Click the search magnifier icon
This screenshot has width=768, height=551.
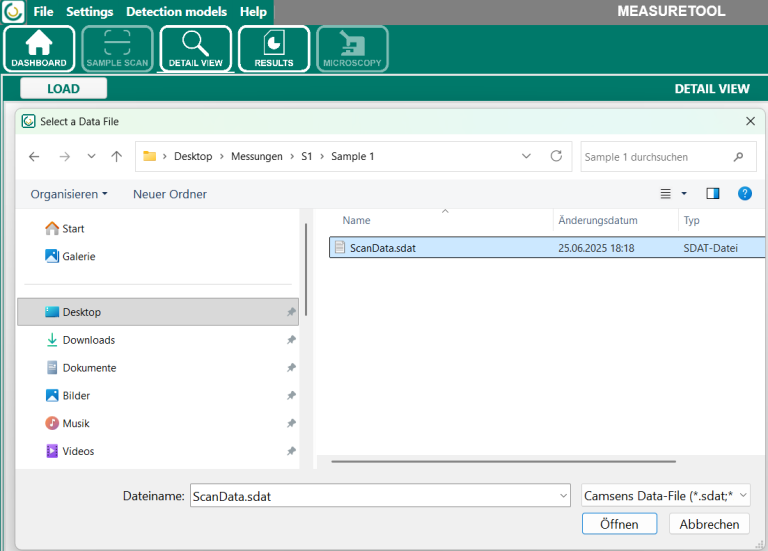[738, 157]
